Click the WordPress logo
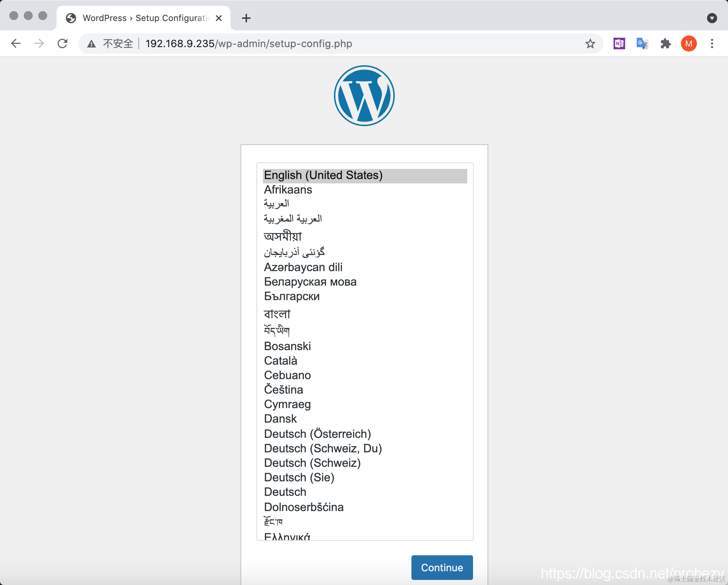 [364, 96]
